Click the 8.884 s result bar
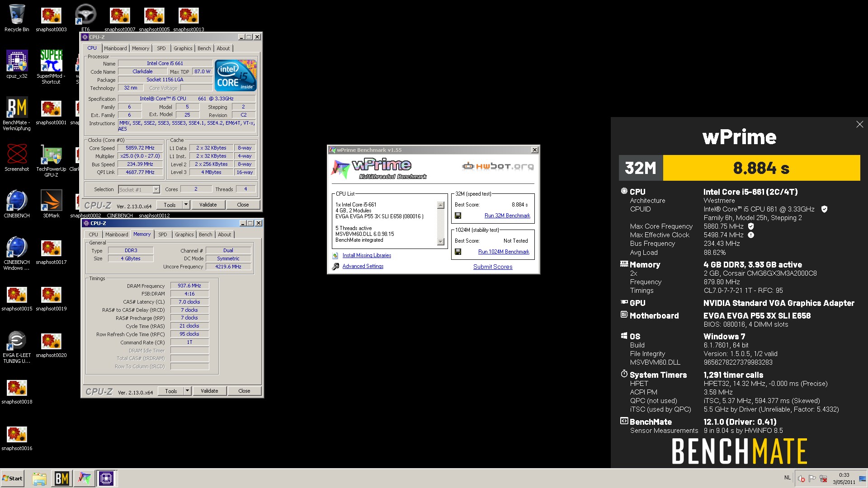868x488 pixels. point(761,168)
